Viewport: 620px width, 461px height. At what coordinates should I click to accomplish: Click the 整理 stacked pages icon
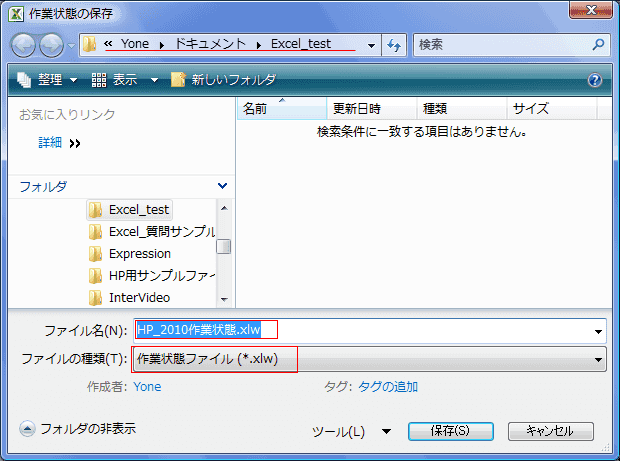pyautogui.click(x=24, y=80)
